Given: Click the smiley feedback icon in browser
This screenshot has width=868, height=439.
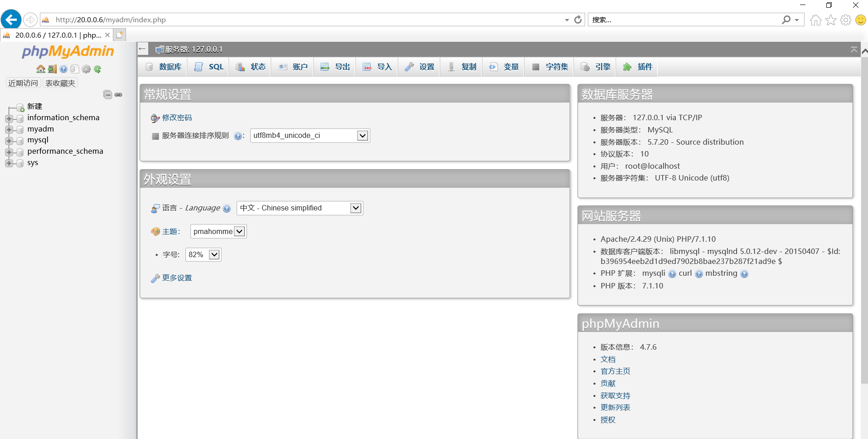Looking at the screenshot, I should (x=861, y=20).
